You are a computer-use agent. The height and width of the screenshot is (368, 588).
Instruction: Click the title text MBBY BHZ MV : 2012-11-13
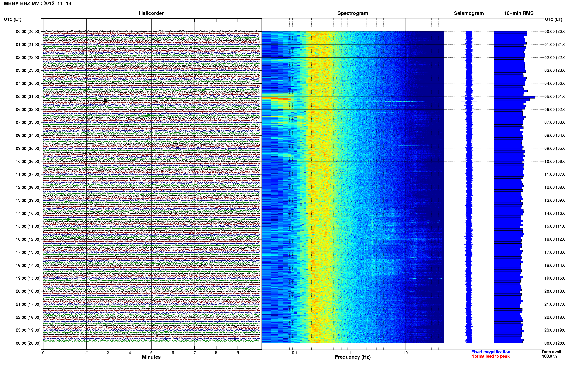pyautogui.click(x=37, y=4)
